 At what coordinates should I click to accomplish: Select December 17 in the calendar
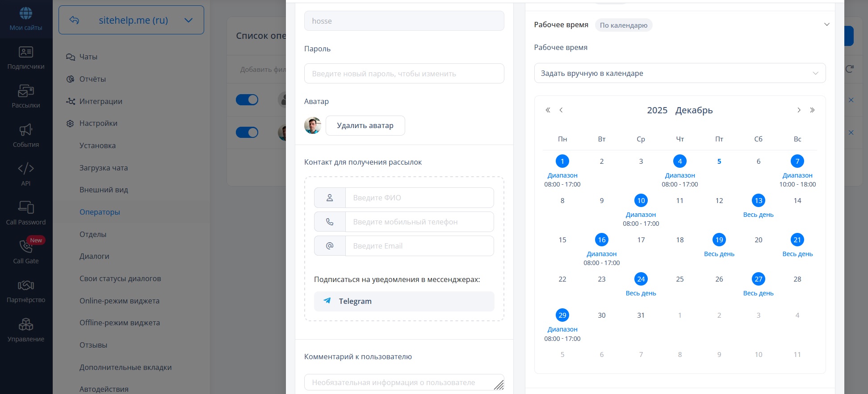[x=641, y=240]
